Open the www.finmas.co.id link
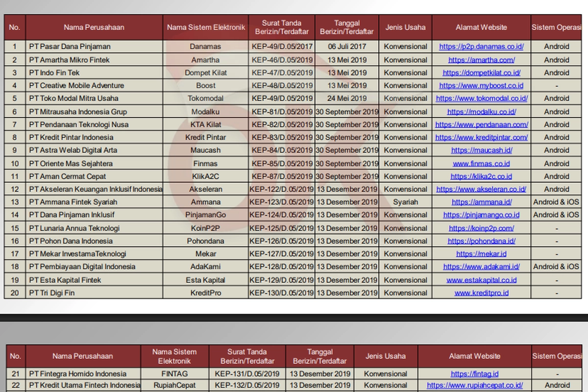The height and width of the screenshot is (392, 588). (481, 164)
